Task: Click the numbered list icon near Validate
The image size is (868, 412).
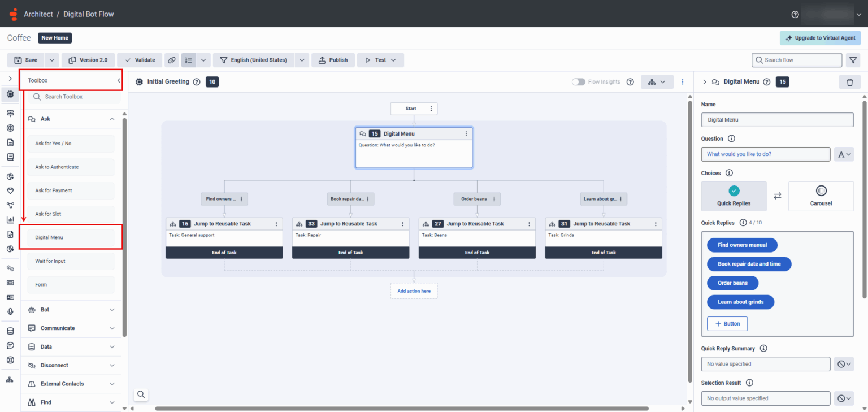Action: pos(188,59)
